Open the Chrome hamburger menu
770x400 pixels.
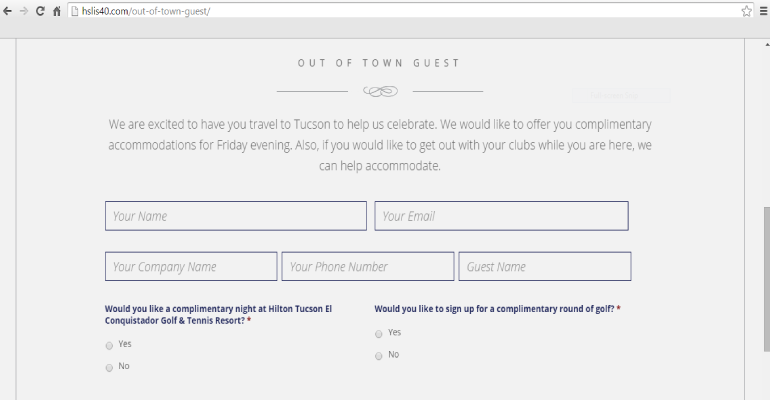click(x=761, y=10)
